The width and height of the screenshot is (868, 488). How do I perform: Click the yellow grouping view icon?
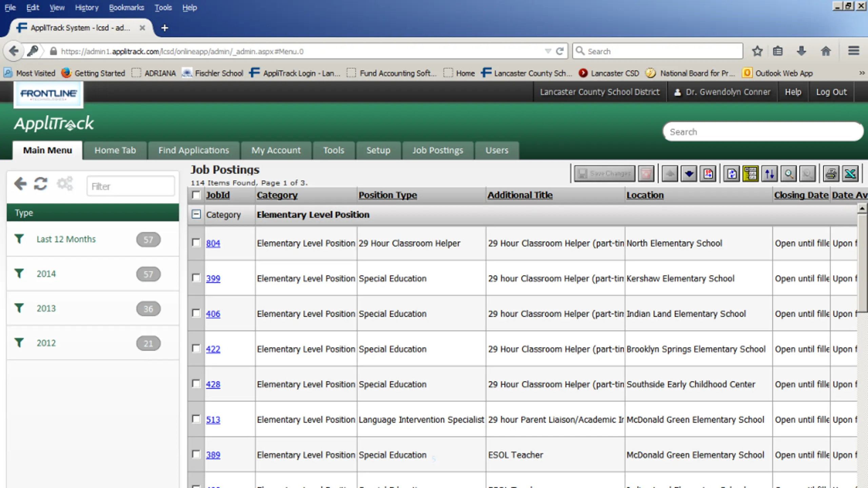click(750, 174)
